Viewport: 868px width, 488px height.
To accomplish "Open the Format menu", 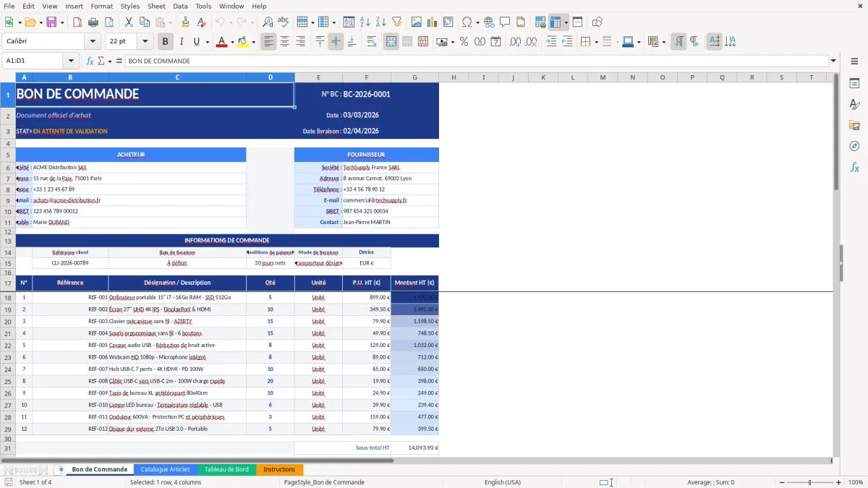I will (x=101, y=6).
